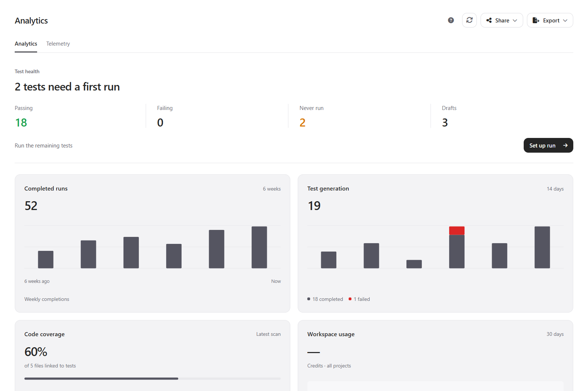Image resolution: width=588 pixels, height=391 pixels.
Task: Open the Export dropdown
Action: click(550, 20)
